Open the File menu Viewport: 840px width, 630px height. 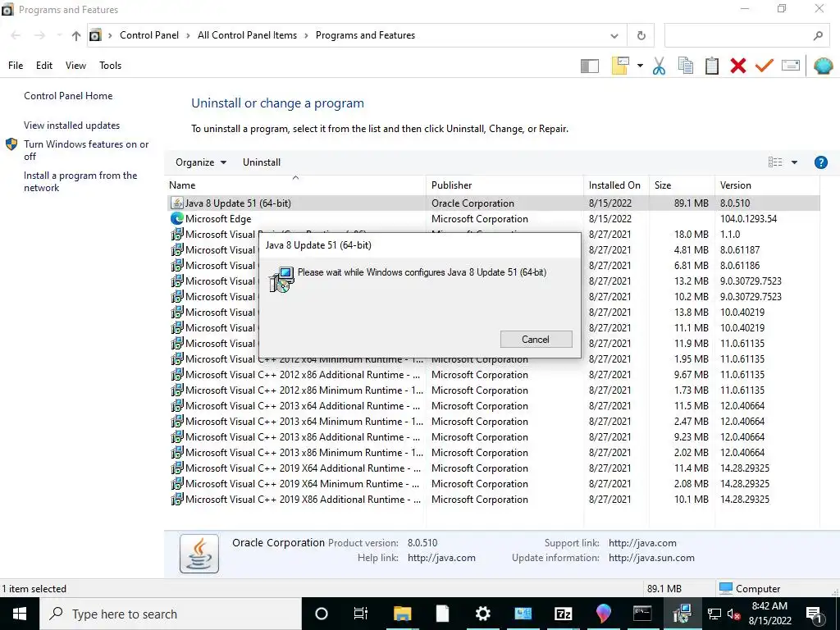16,66
